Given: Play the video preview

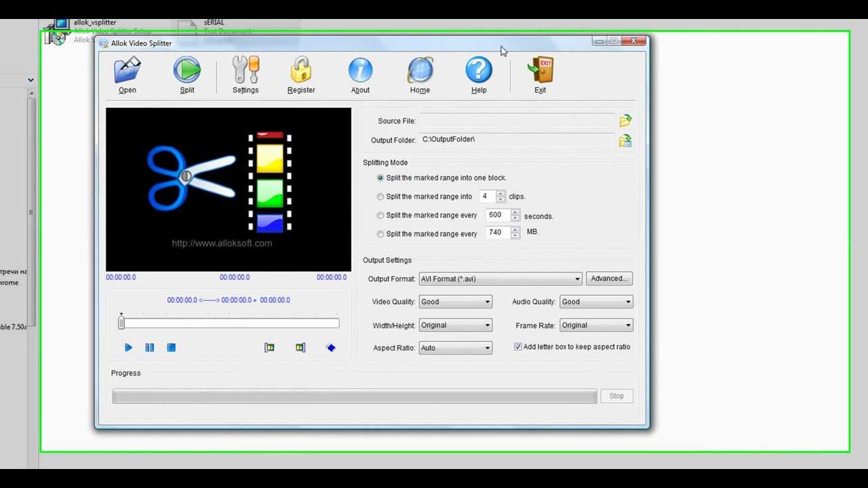Looking at the screenshot, I should click(128, 348).
